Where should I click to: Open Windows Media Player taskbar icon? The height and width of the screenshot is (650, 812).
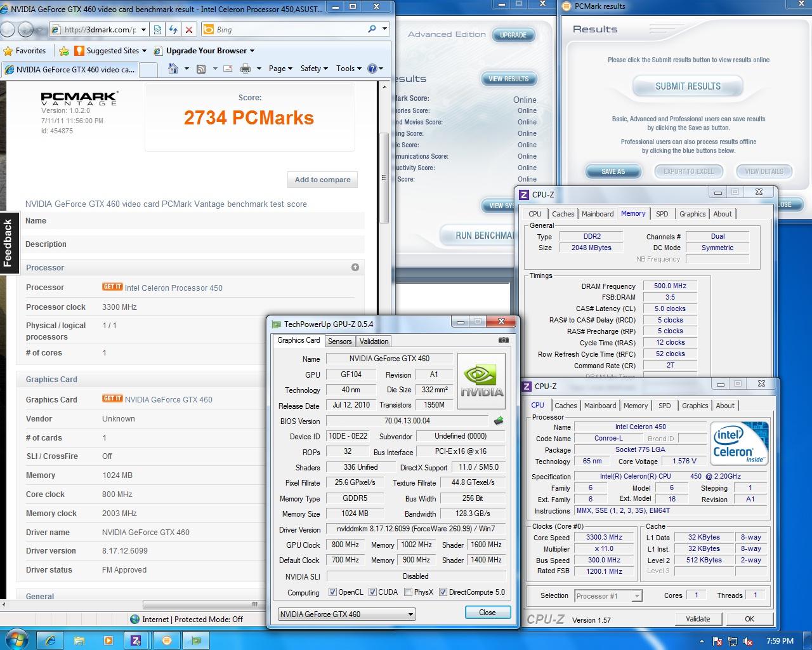[x=108, y=640]
